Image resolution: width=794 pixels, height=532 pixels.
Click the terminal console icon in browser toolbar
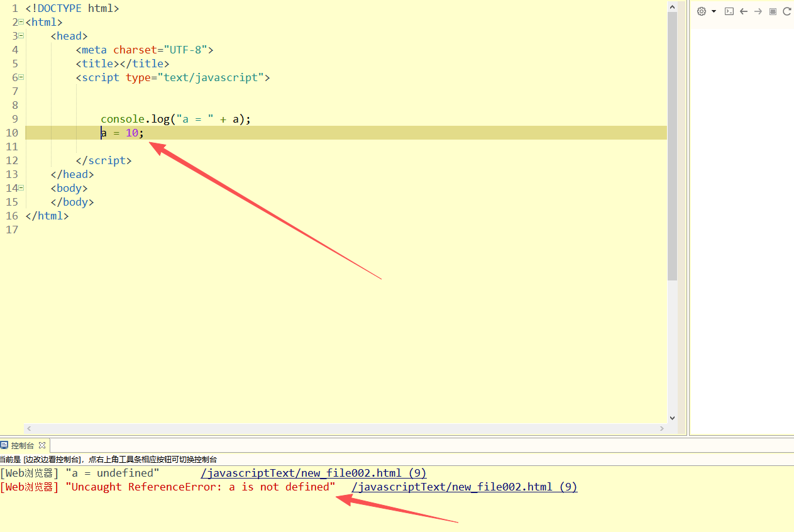pyautogui.click(x=729, y=11)
